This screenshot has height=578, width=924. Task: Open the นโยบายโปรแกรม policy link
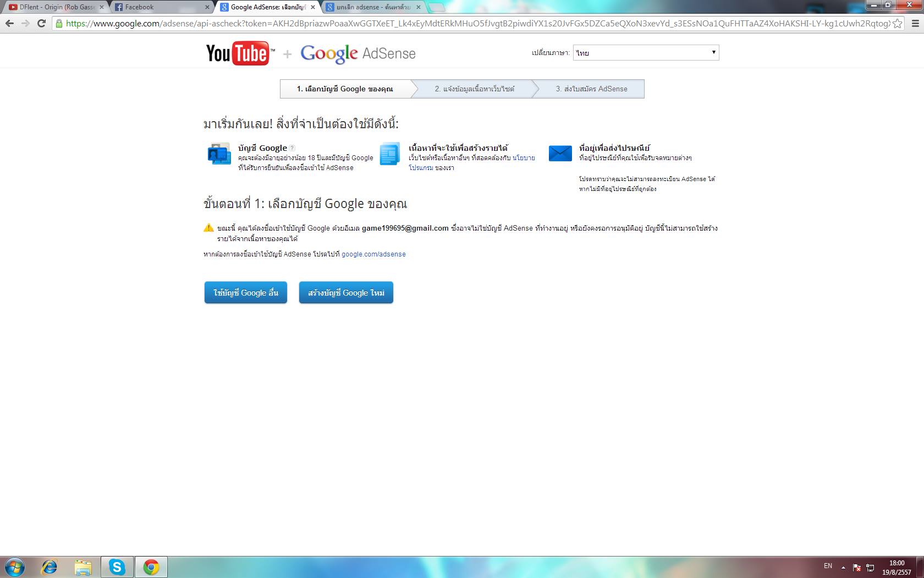click(523, 158)
